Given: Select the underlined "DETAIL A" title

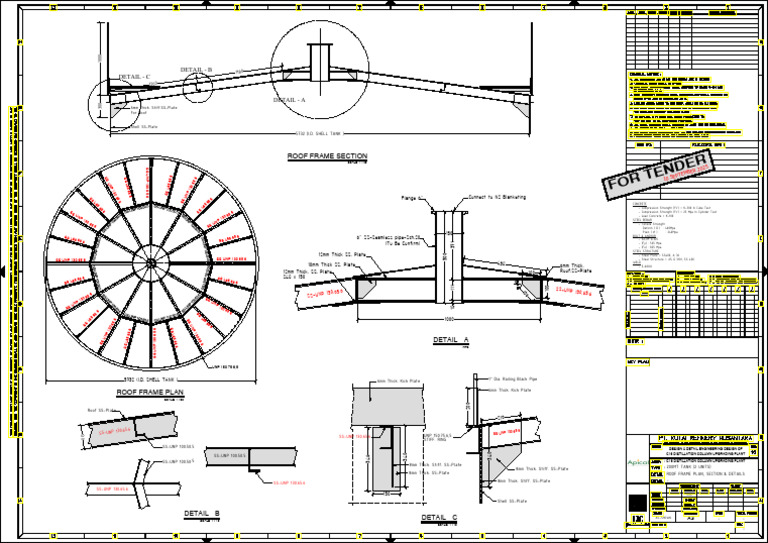Looking at the screenshot, I should 451,340.
